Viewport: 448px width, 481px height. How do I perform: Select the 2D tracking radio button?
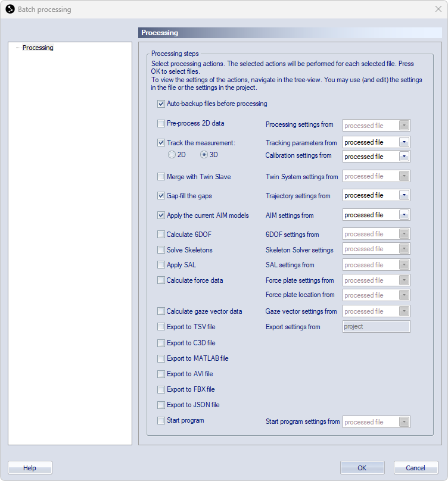pyautogui.click(x=172, y=155)
